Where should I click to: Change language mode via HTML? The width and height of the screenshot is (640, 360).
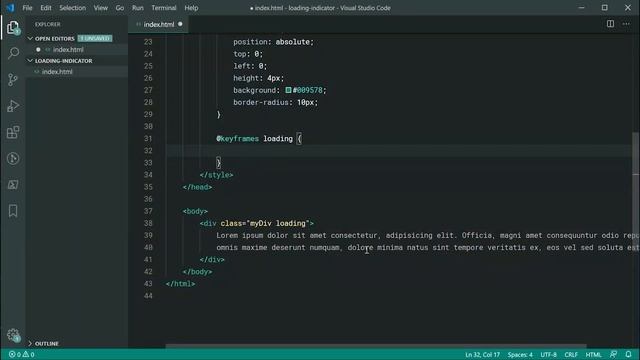(x=593, y=354)
